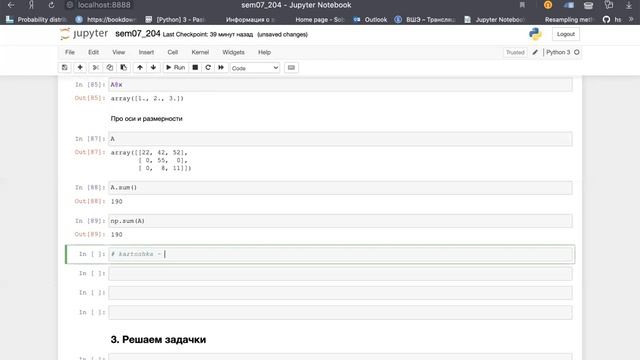
Task: Run the selected cell
Action: (x=176, y=68)
